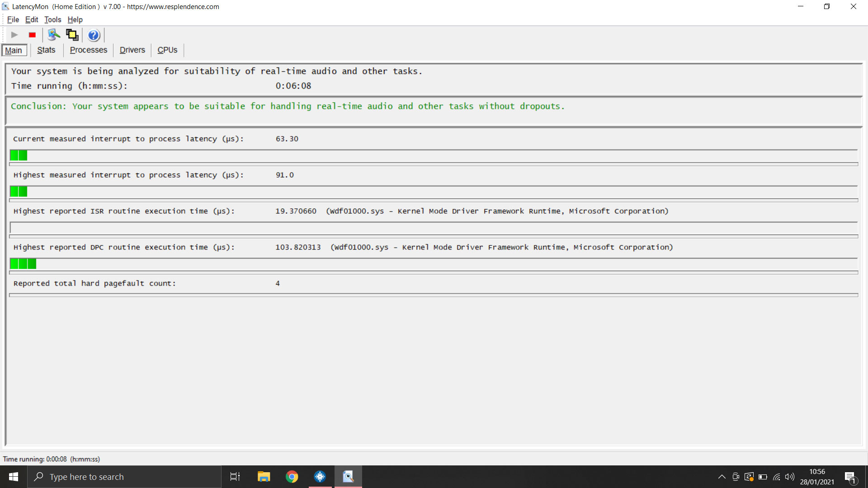868x488 pixels.
Task: Expand hidden system tray icons
Action: [x=722, y=477]
